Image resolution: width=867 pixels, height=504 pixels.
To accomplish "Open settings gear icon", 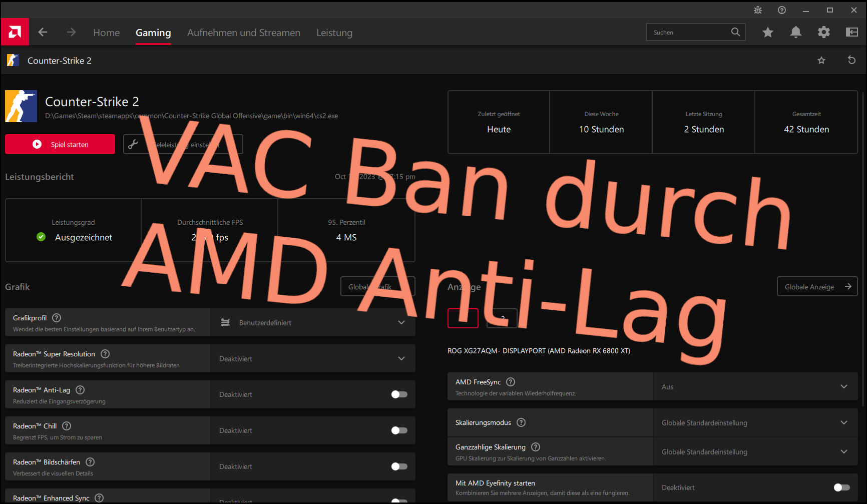I will [824, 32].
